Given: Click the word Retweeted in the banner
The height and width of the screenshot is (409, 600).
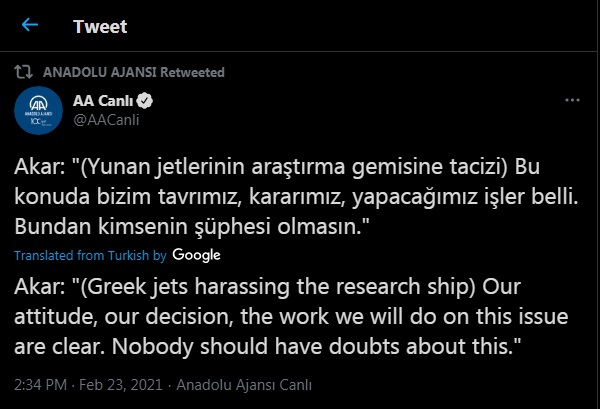Looking at the screenshot, I should tap(194, 72).
